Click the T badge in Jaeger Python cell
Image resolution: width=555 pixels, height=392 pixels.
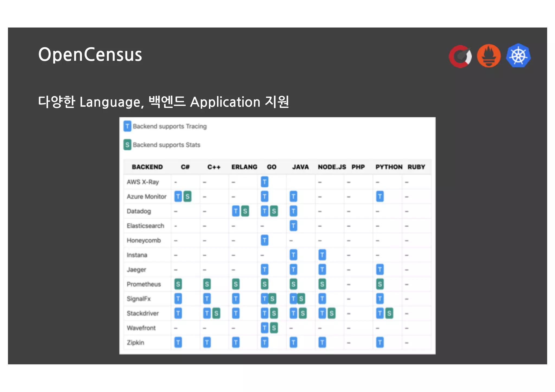[380, 270]
